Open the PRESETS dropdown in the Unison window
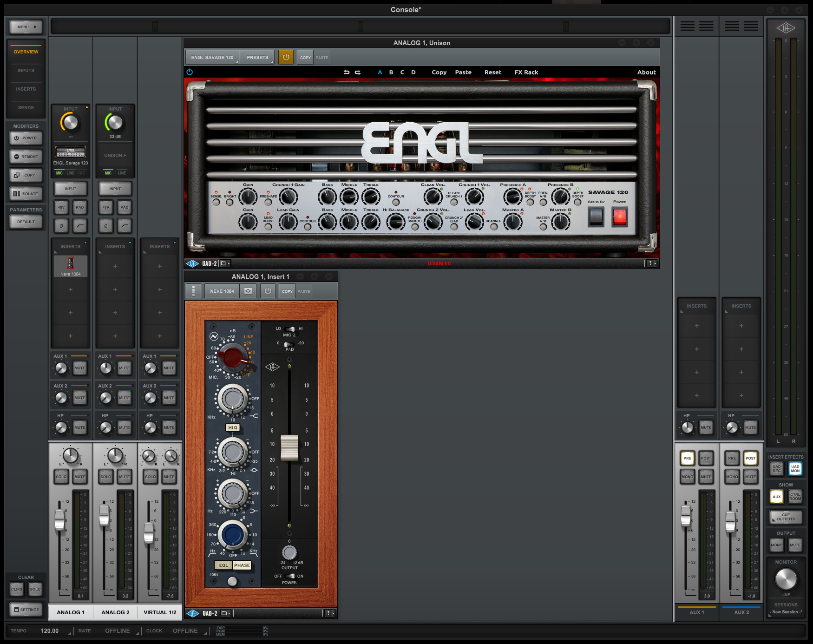Screen dimensions: 813x644 [x=257, y=57]
